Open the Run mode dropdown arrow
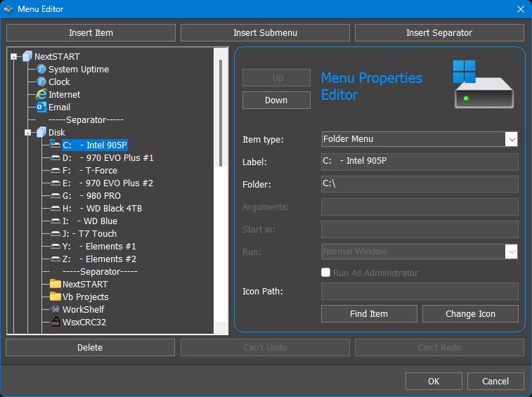 point(511,252)
